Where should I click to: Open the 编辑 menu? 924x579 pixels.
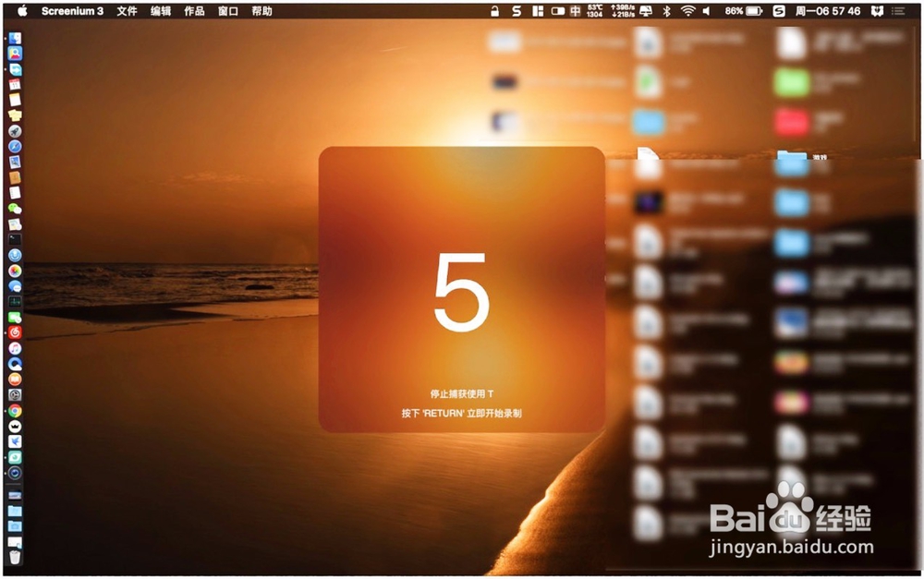pyautogui.click(x=160, y=10)
